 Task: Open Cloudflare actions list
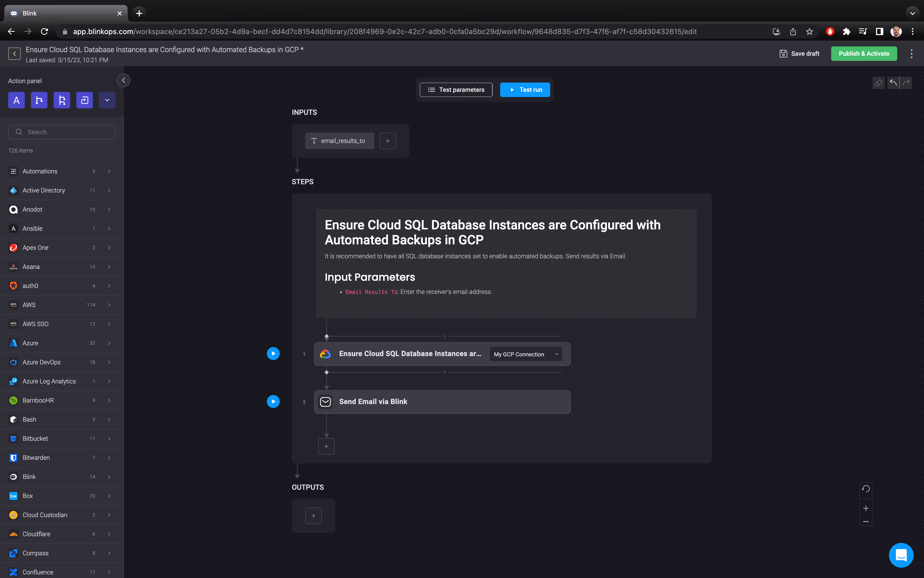click(60, 534)
